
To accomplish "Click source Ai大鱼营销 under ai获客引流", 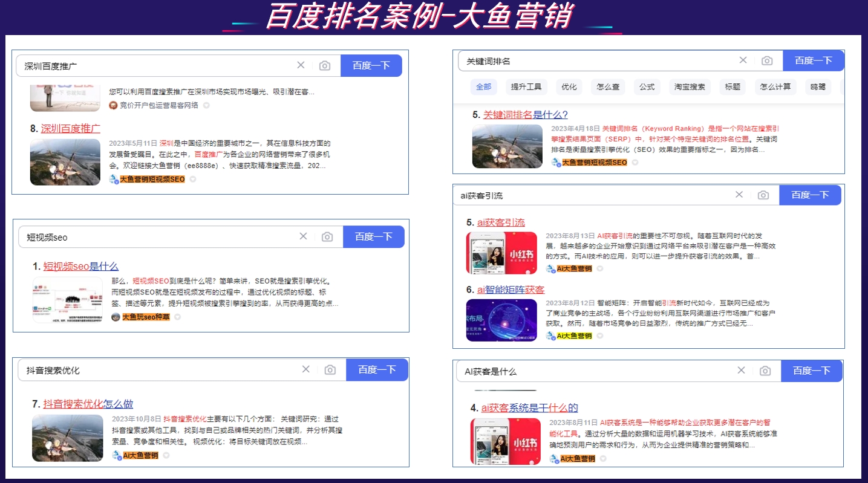I will [x=574, y=268].
